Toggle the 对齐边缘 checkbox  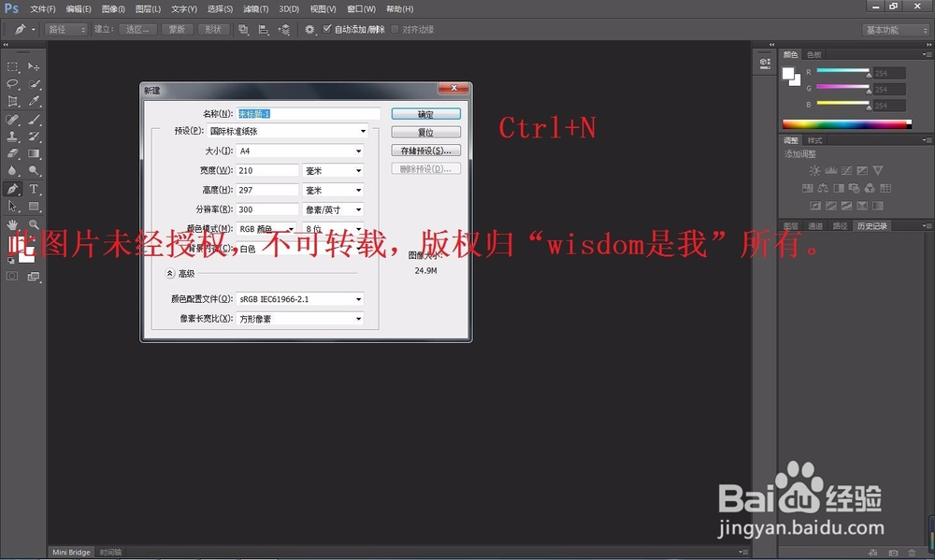click(395, 29)
